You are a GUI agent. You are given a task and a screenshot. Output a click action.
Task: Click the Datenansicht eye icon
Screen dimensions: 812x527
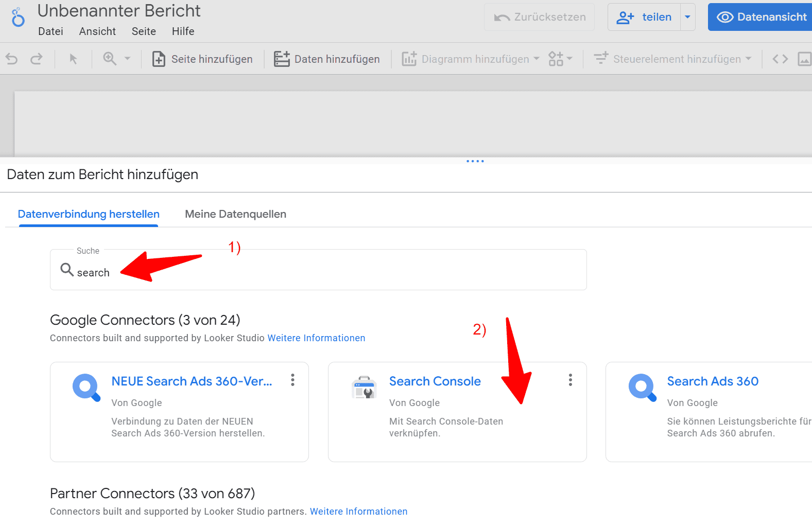tap(725, 17)
